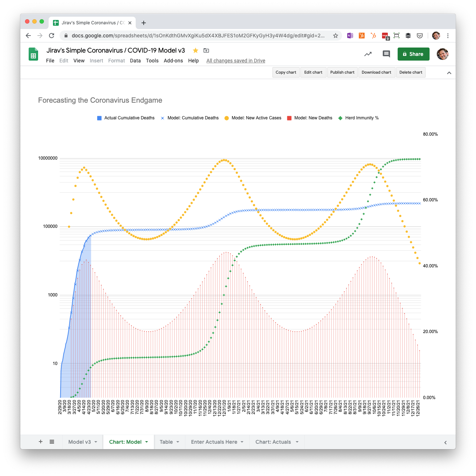
Task: Open the all sheets list icon
Action: 52,442
